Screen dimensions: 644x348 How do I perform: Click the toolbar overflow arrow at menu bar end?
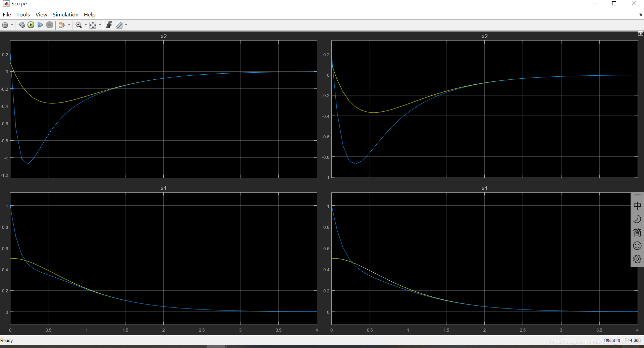(x=641, y=15)
